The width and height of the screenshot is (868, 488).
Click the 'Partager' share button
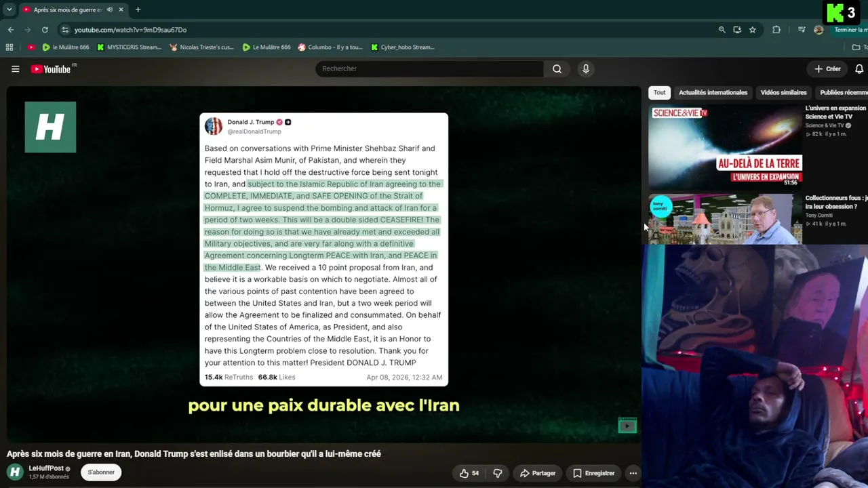click(x=538, y=473)
